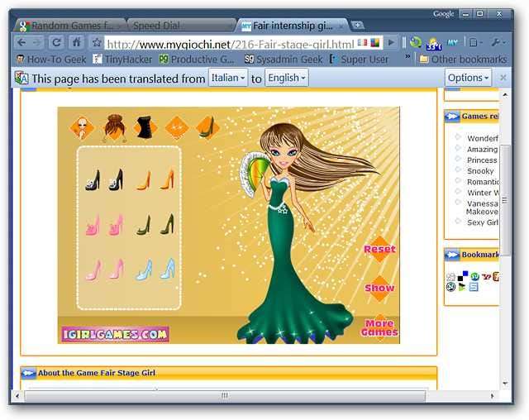Open the Amazing related game link

coord(483,149)
